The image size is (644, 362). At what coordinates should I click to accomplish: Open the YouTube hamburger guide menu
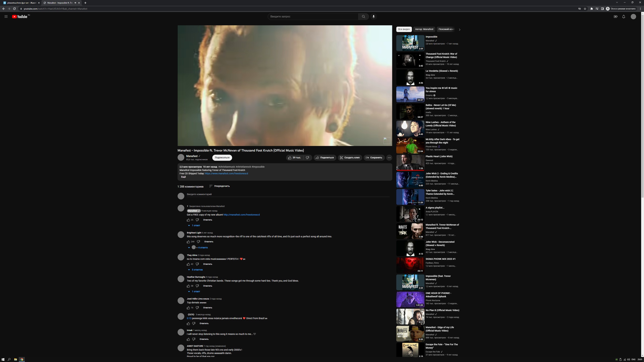(x=6, y=17)
